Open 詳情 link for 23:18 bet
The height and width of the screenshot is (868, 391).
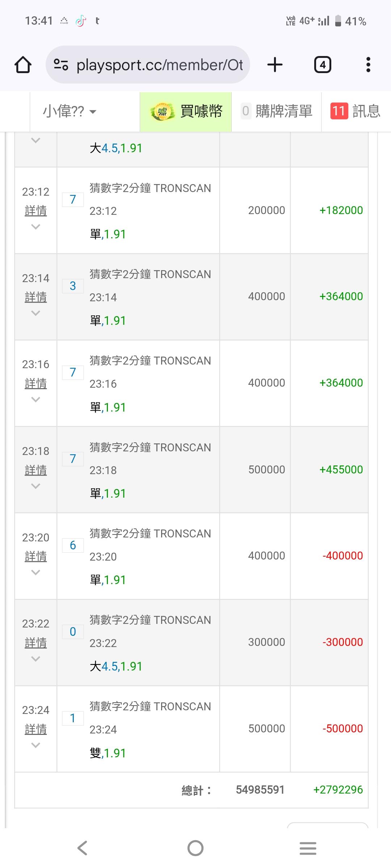(35, 470)
